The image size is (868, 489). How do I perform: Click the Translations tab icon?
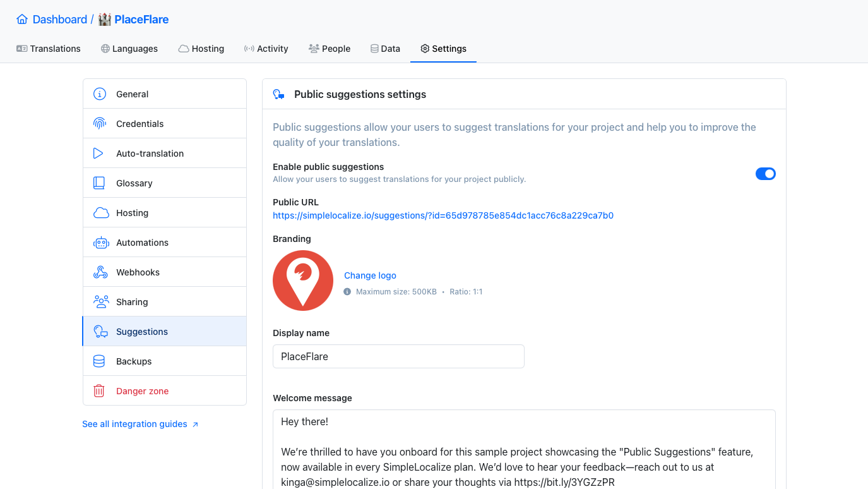(21, 49)
